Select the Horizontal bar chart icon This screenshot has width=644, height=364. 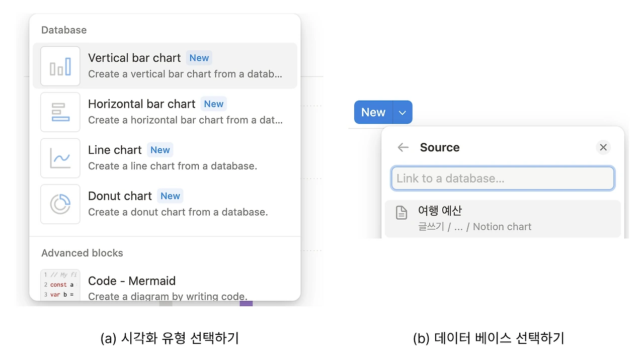[x=60, y=112]
